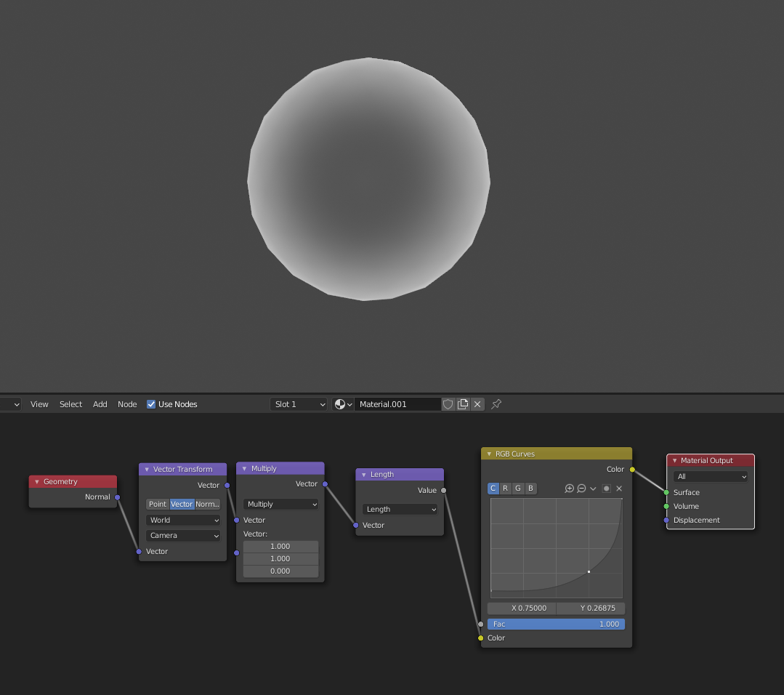
Task: Toggle clipping options in RGB Curves
Action: point(607,489)
